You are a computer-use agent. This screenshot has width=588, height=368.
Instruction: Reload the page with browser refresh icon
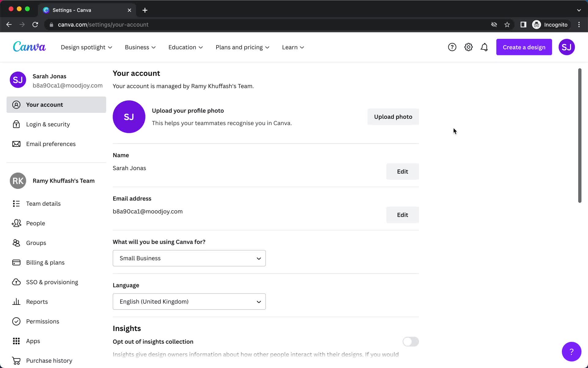pos(35,25)
